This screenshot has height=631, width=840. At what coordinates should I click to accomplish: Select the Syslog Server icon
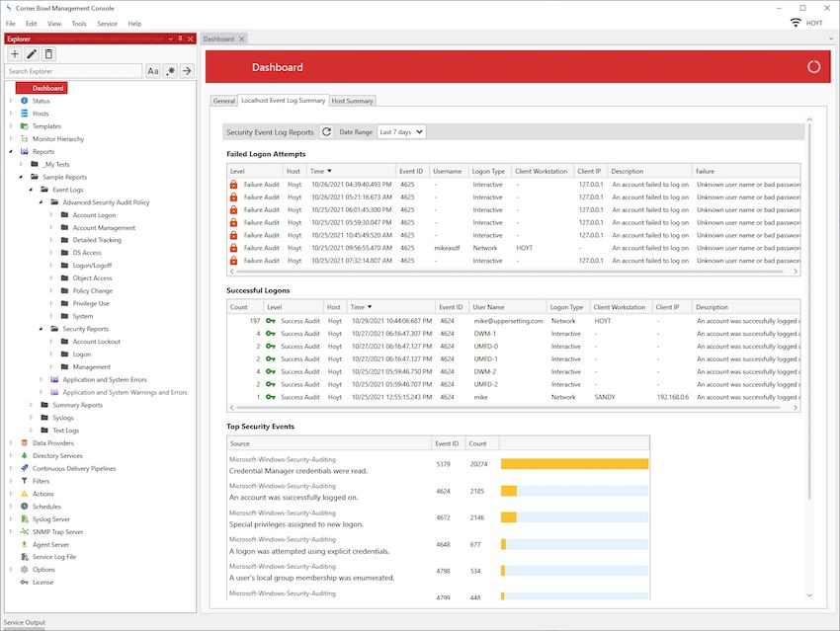click(x=25, y=518)
